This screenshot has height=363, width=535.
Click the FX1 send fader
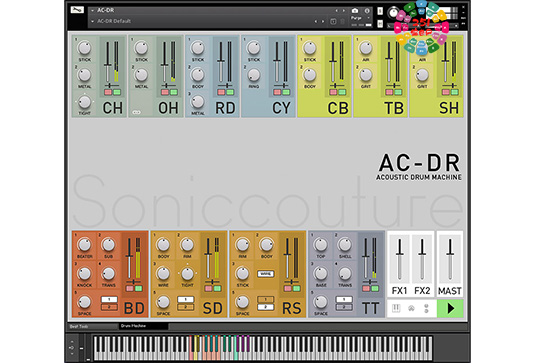(400, 259)
